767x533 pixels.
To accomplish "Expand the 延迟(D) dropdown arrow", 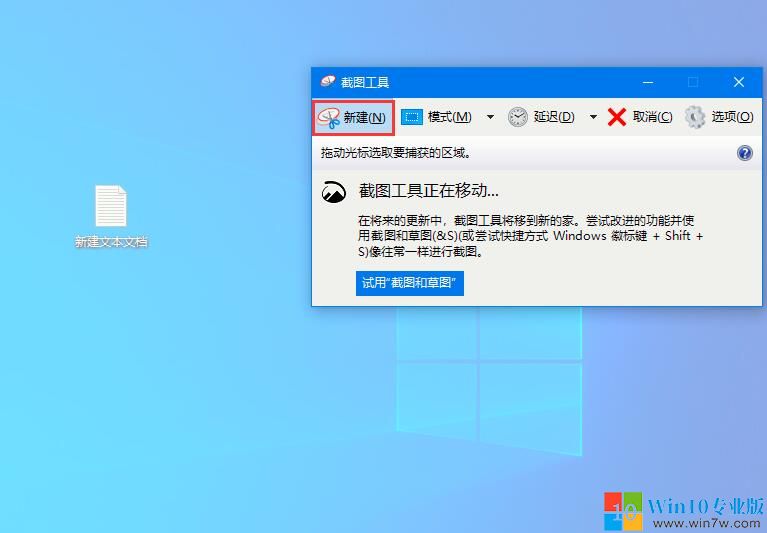I will [593, 117].
